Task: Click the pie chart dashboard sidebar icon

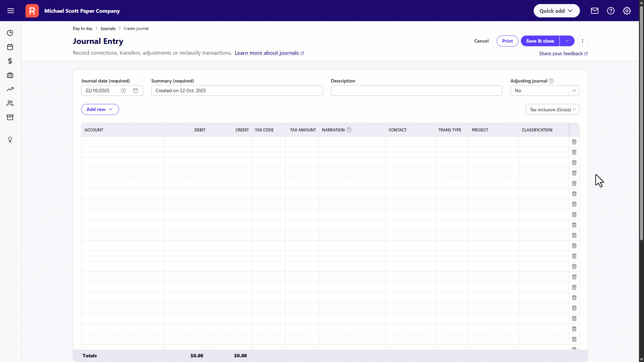Action: tap(10, 33)
